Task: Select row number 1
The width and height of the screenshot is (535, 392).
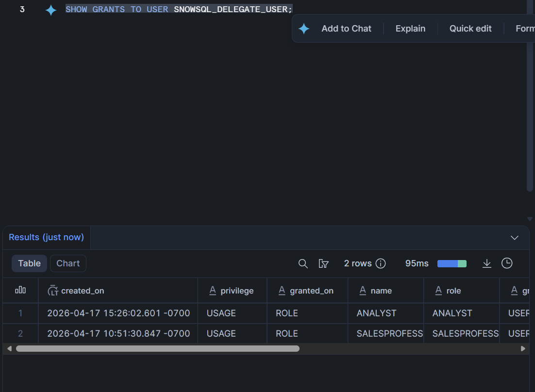Action: (20, 313)
